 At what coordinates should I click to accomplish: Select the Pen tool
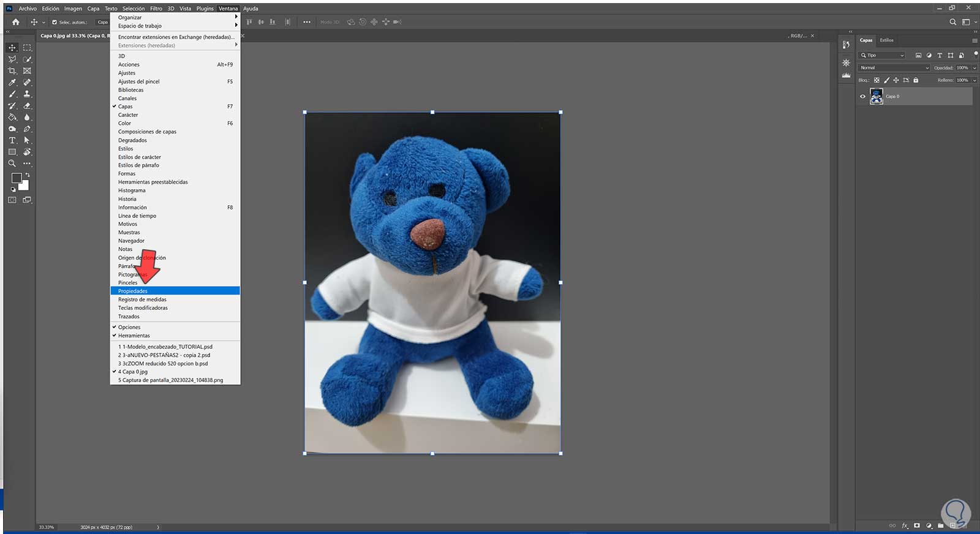tap(27, 129)
